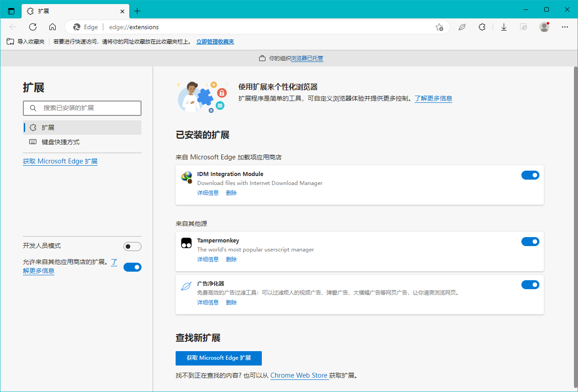
Task: Click 删除 for 广告净化器
Action: (x=231, y=303)
